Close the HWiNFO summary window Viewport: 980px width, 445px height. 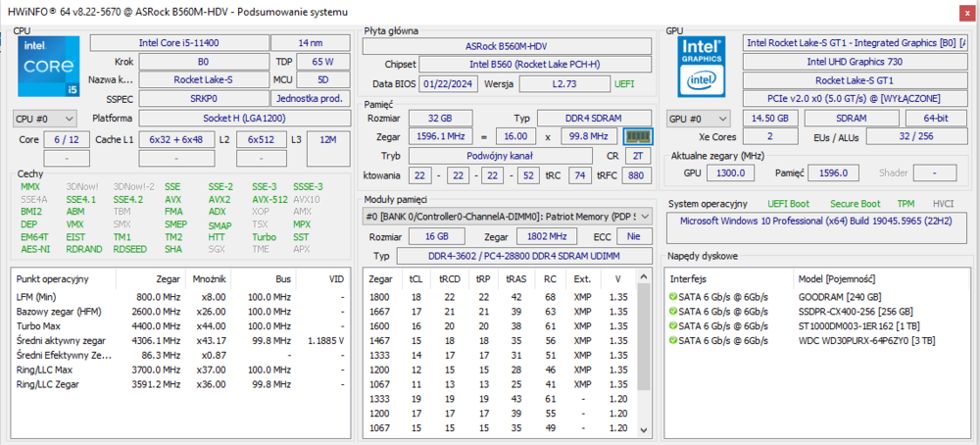pyautogui.click(x=967, y=12)
